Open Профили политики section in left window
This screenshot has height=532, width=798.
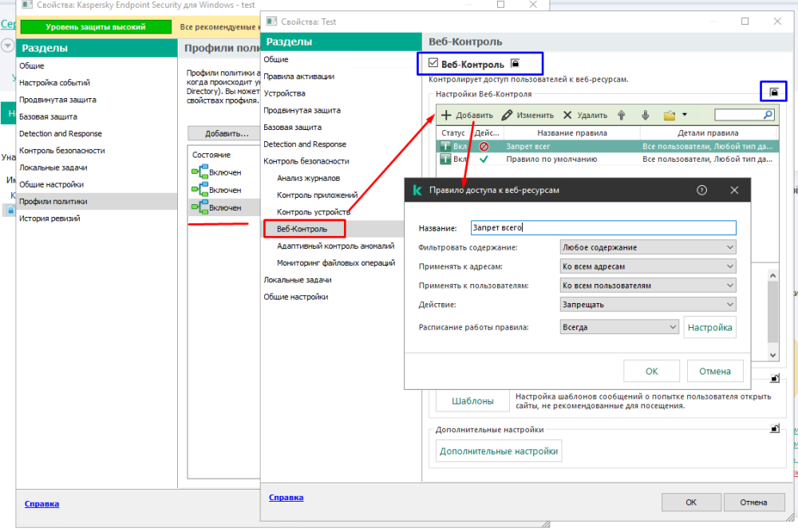point(53,202)
